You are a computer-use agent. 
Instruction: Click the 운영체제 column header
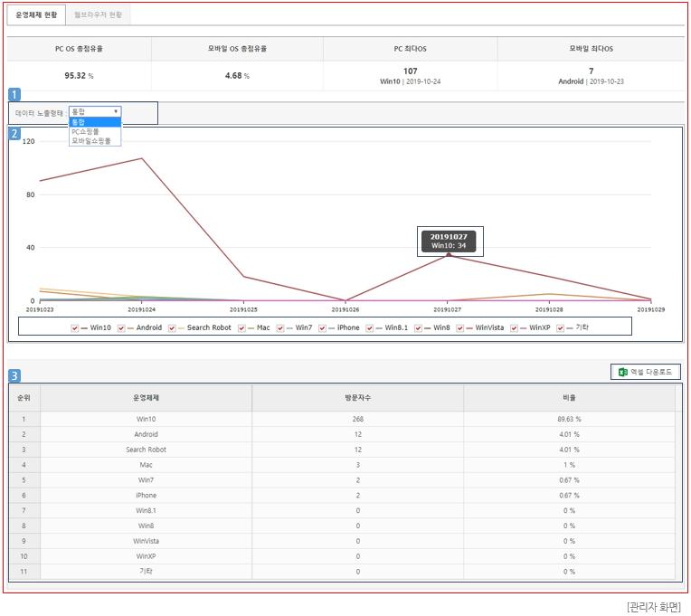coord(146,398)
